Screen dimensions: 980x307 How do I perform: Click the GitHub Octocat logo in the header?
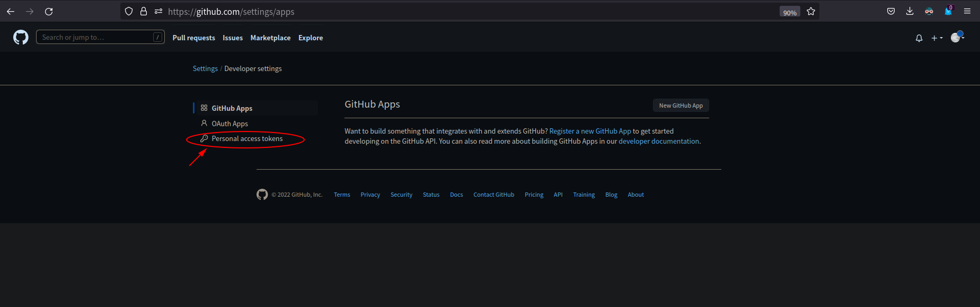[21, 37]
